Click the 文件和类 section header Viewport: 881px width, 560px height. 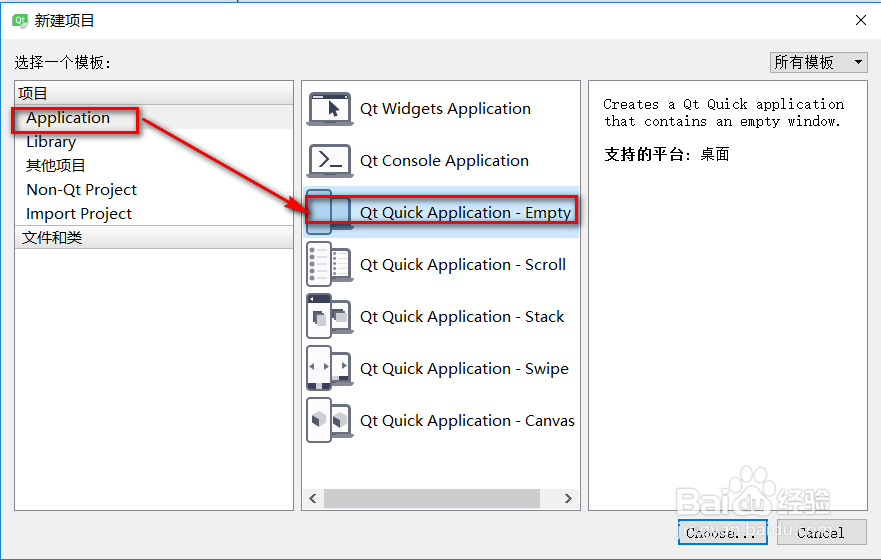154,238
